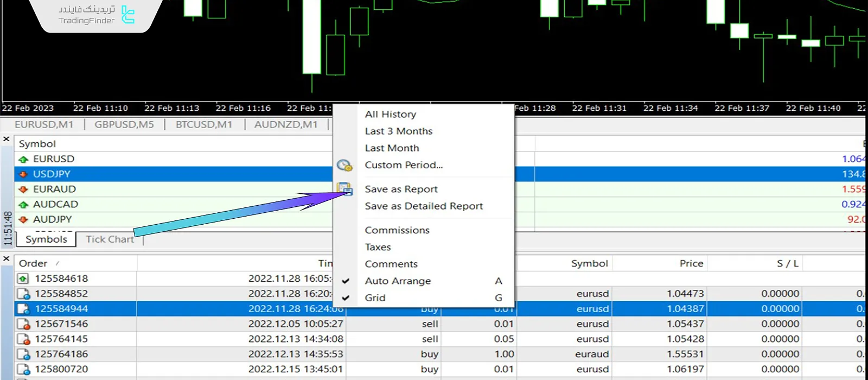Screen dimensions: 868x380
Task: Switch to the Tick Chart tab
Action: [110, 239]
